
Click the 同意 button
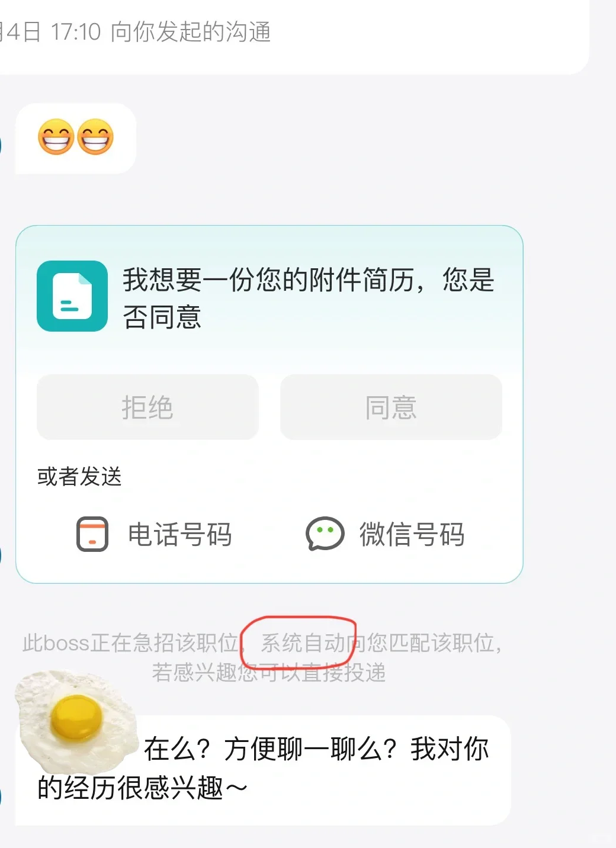[391, 407]
